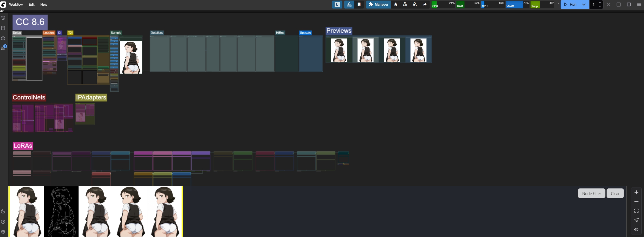
Task: Cancel the current run X icon
Action: point(609,5)
